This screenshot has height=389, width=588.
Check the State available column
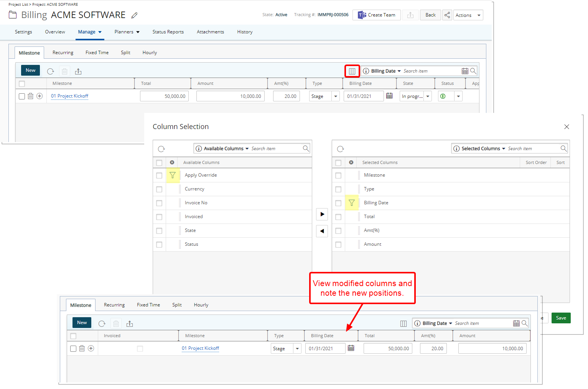coord(159,231)
